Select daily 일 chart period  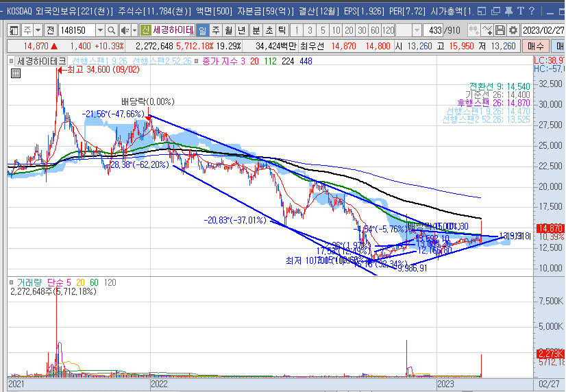coord(203,30)
